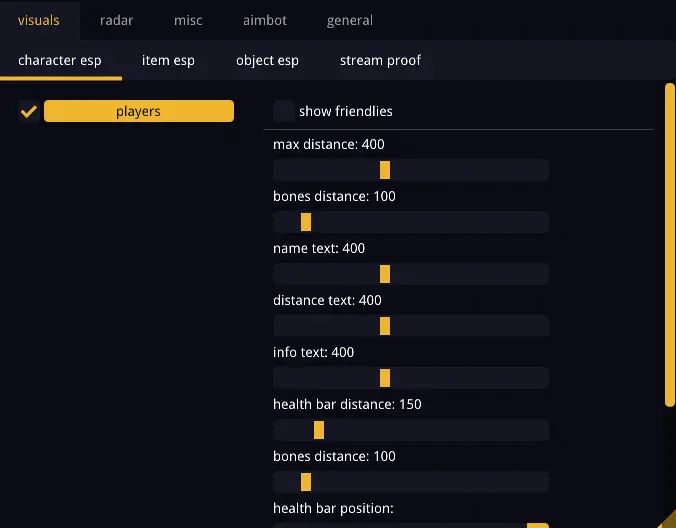
Task: Click the name text slider handle
Action: point(385,274)
